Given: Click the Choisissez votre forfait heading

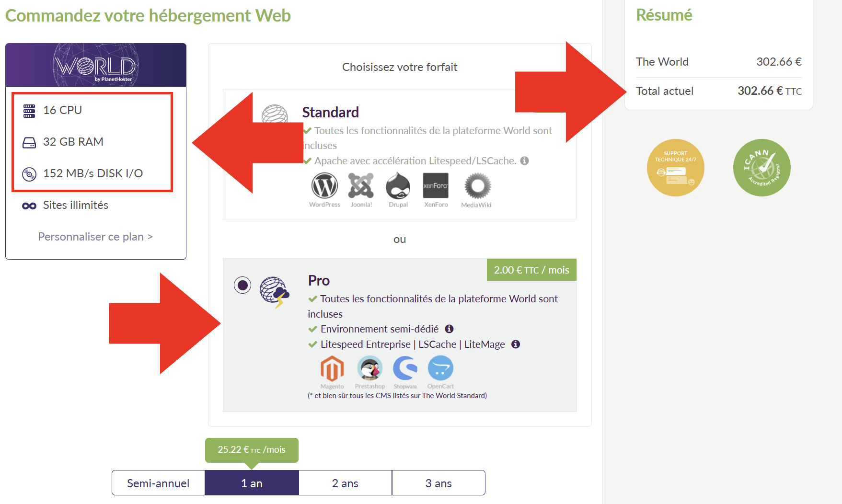Looking at the screenshot, I should click(400, 67).
